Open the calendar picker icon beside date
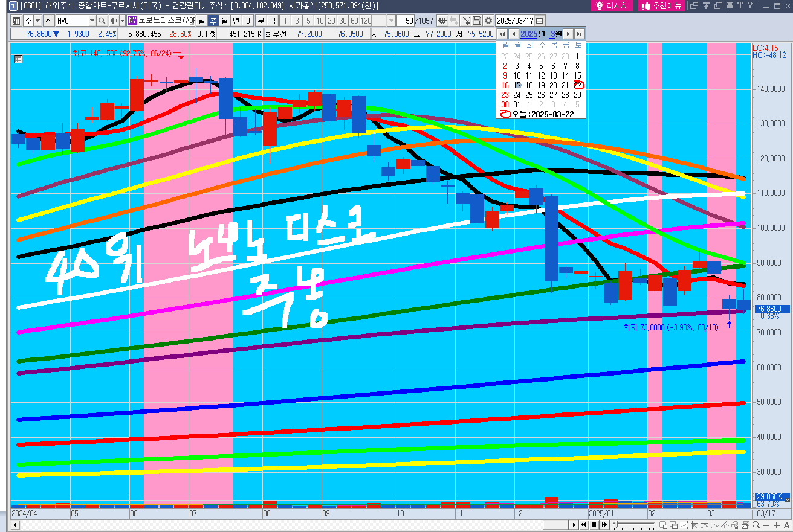The width and height of the screenshot is (793, 532). point(539,21)
